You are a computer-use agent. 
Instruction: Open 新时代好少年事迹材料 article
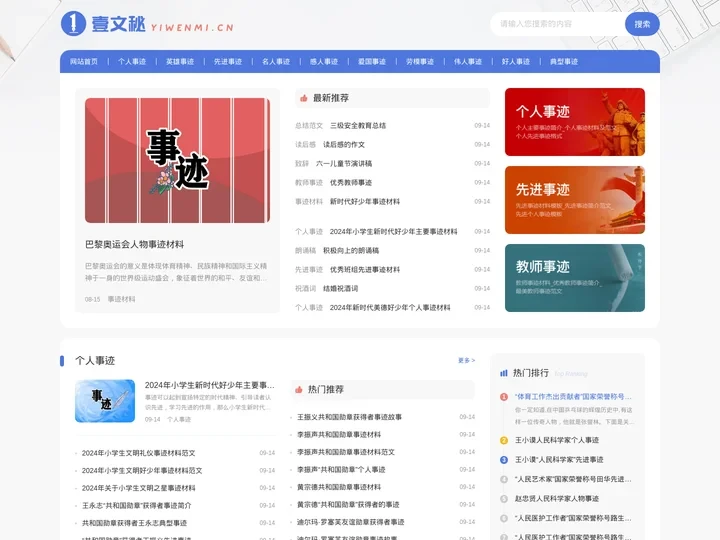tap(365, 202)
